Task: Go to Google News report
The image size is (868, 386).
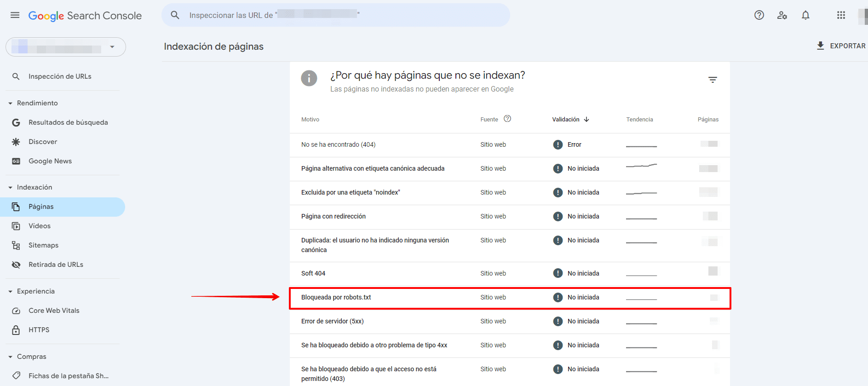Action: click(x=63, y=161)
